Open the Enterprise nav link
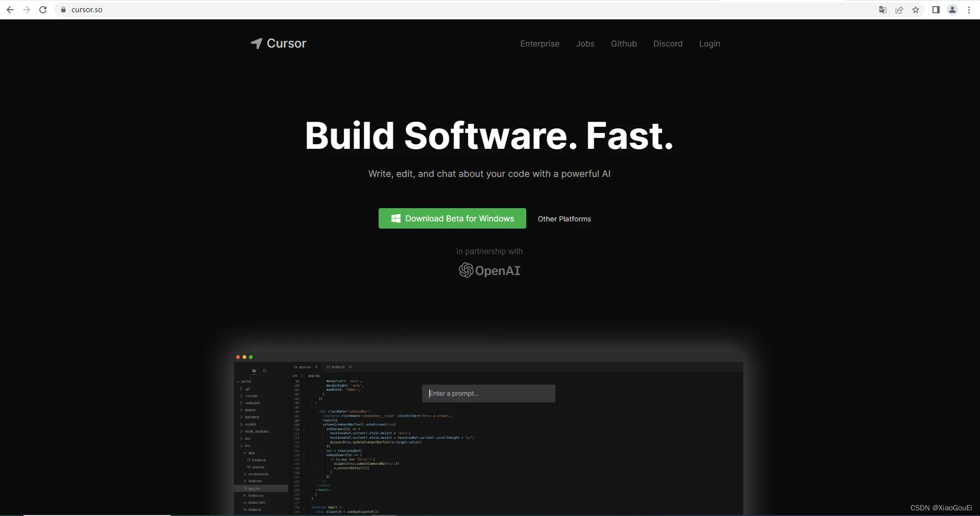 pos(540,44)
